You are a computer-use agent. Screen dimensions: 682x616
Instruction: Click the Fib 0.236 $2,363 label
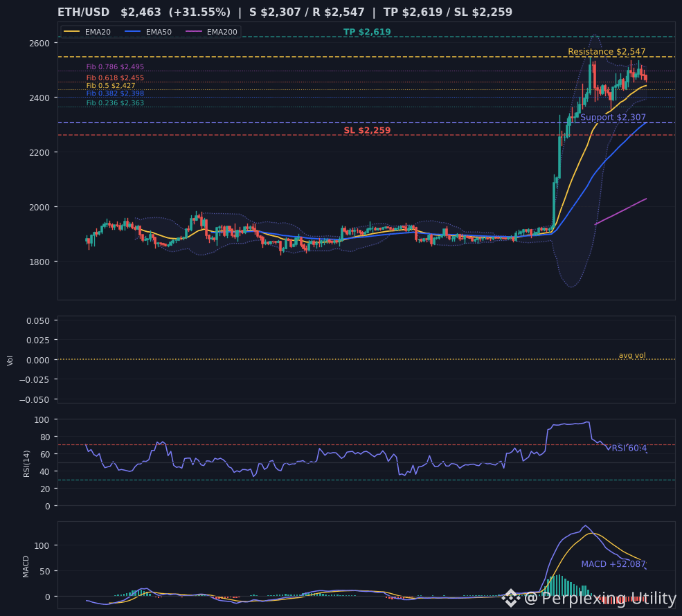pyautogui.click(x=115, y=103)
